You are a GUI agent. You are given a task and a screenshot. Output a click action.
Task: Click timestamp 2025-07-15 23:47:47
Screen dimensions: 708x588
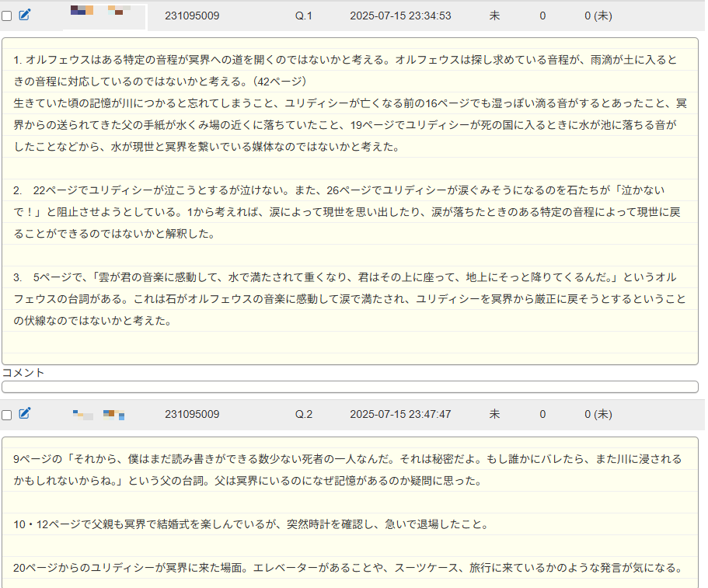(x=400, y=414)
